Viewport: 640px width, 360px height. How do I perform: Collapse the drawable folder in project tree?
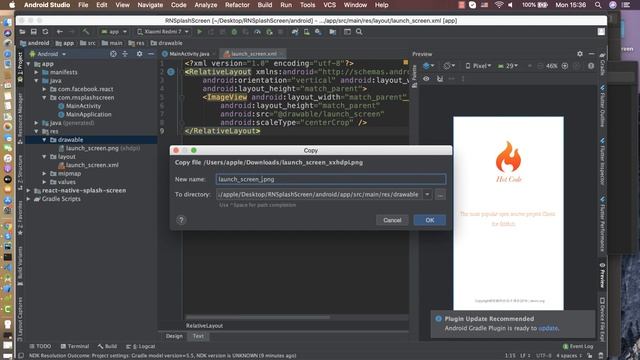[44, 140]
